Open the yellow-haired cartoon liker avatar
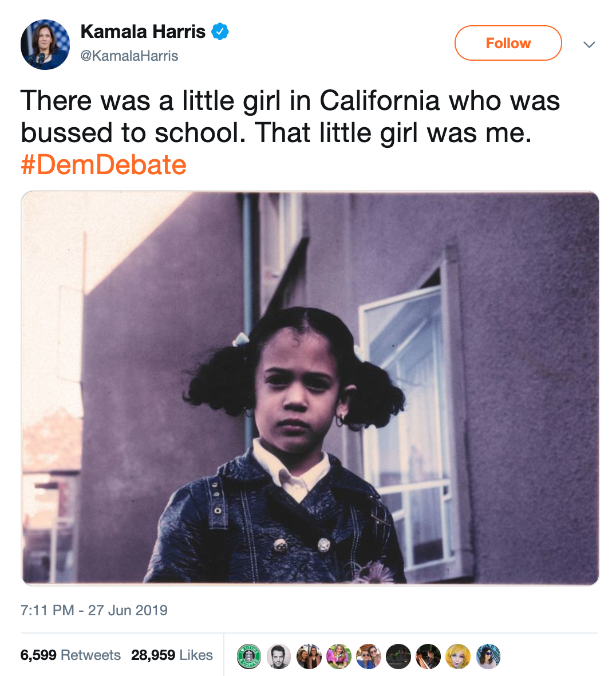Viewport: 616px width, 676px height. (458, 657)
